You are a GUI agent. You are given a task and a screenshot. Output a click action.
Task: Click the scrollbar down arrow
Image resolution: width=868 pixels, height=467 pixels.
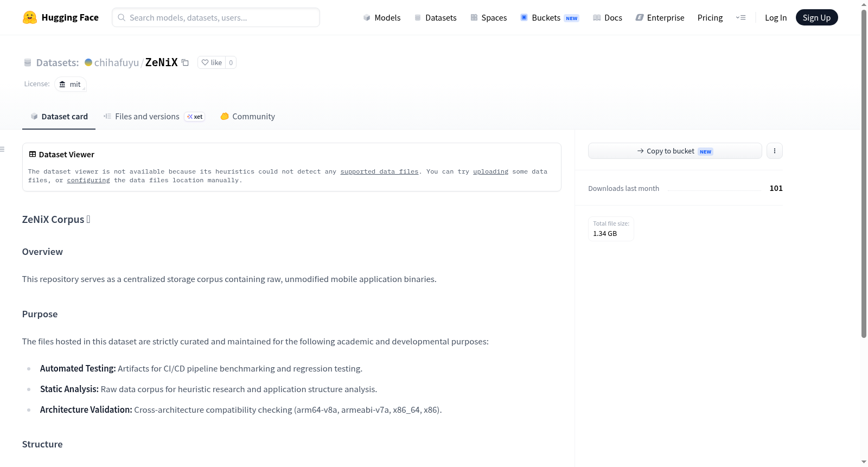(864, 462)
